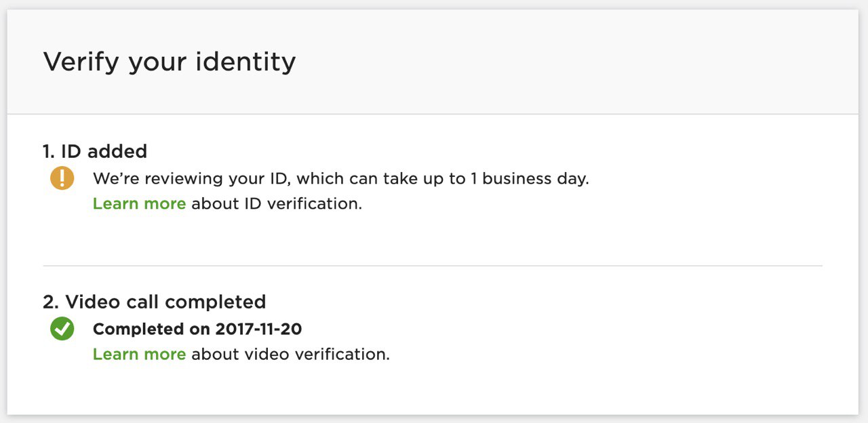Viewport: 868px width, 423px height.
Task: Click the "Completed on 2017-11-20" bold text
Action: (x=197, y=329)
